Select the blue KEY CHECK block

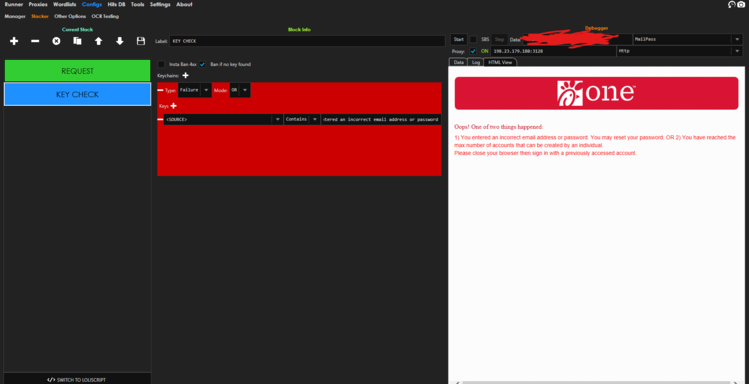click(x=77, y=94)
